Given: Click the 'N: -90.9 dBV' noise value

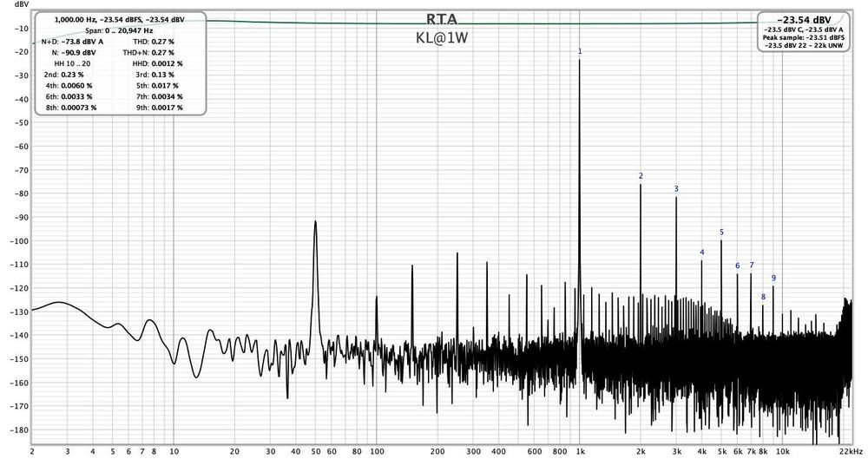Looking at the screenshot, I should pyautogui.click(x=74, y=53).
